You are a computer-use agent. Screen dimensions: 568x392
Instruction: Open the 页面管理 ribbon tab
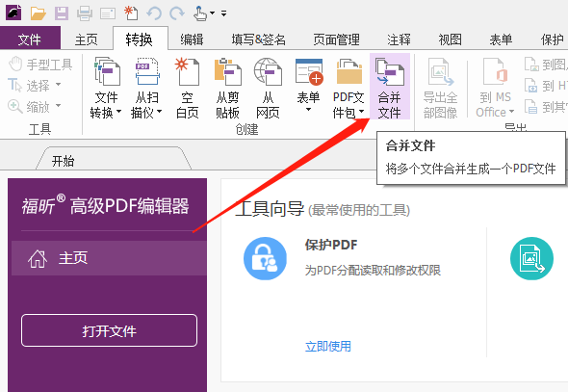(x=337, y=39)
